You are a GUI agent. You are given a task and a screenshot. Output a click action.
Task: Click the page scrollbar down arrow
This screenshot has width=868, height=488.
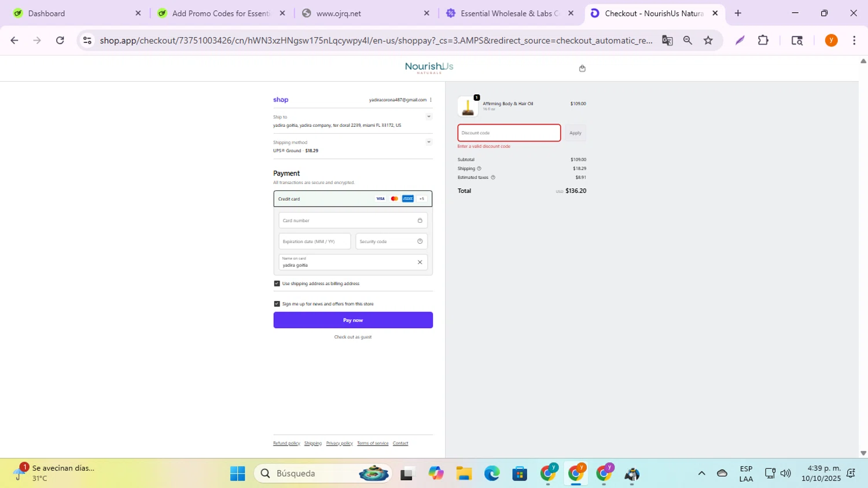863,453
